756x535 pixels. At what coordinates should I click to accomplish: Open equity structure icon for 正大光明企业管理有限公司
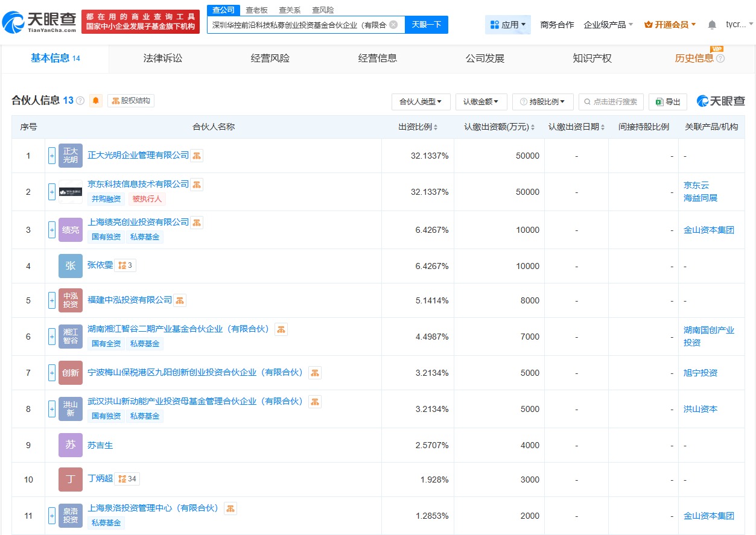click(x=197, y=156)
